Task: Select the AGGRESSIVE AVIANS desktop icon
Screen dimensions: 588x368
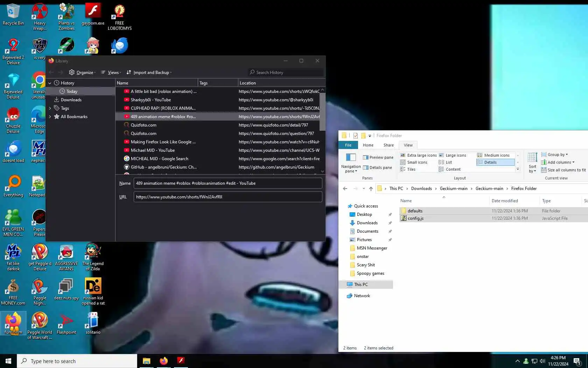Action: tap(66, 257)
